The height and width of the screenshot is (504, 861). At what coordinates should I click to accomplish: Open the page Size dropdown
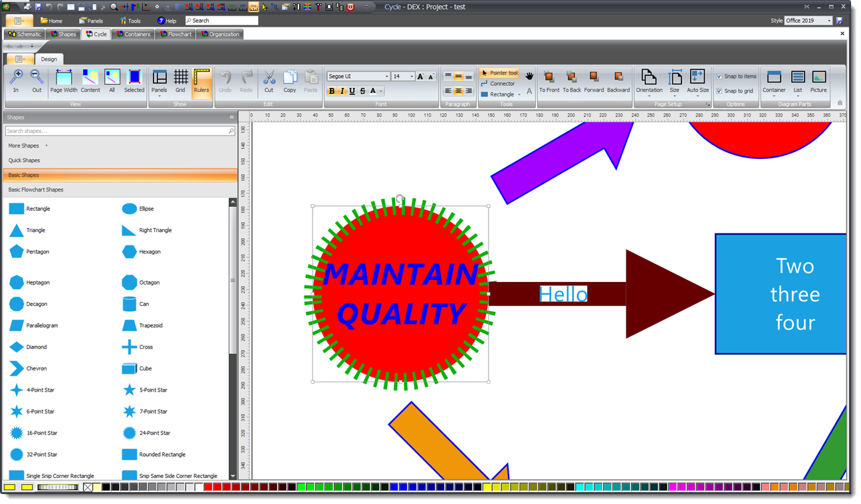(674, 82)
